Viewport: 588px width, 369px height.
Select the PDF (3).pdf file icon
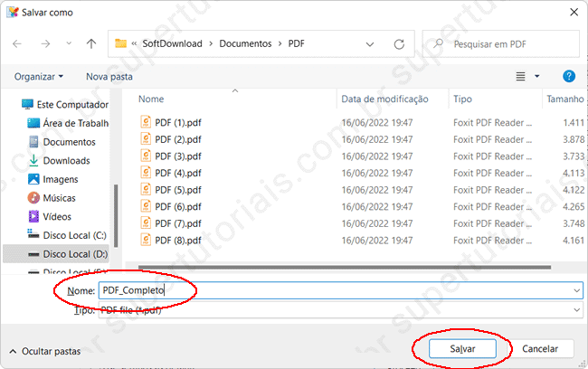click(x=146, y=156)
